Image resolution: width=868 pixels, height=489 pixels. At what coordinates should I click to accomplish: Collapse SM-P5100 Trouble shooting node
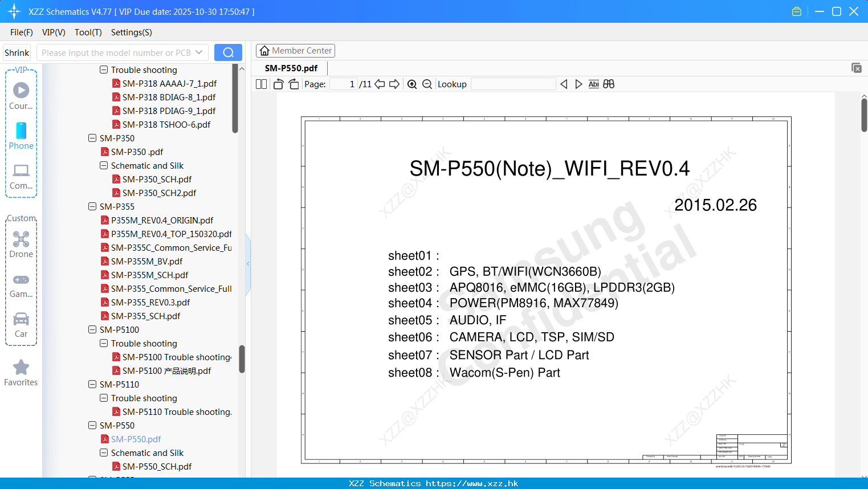click(104, 343)
